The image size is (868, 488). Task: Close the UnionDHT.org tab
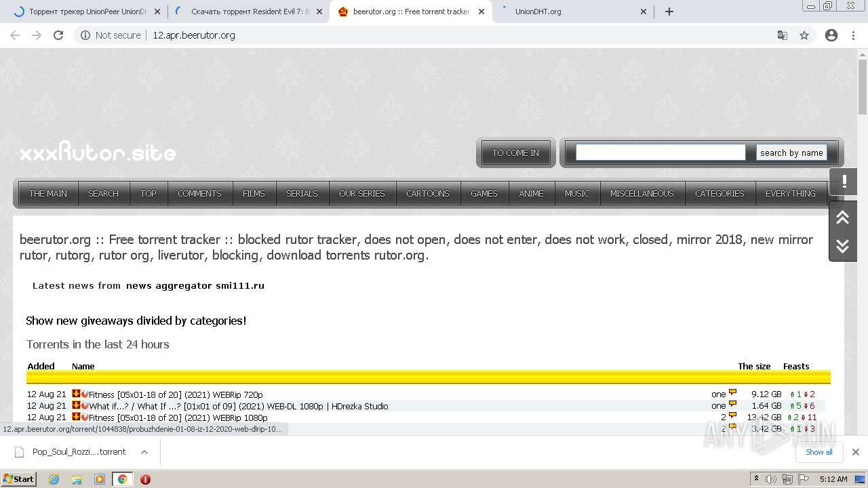coord(644,12)
